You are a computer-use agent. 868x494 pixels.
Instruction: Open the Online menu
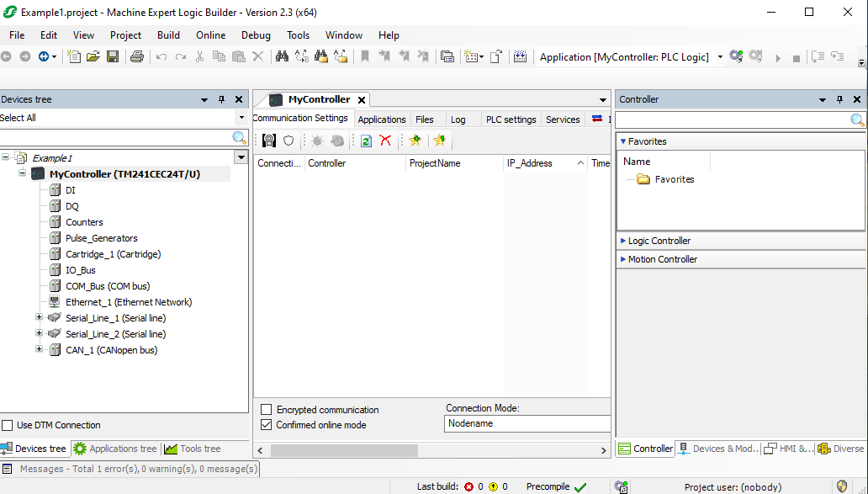click(x=210, y=35)
